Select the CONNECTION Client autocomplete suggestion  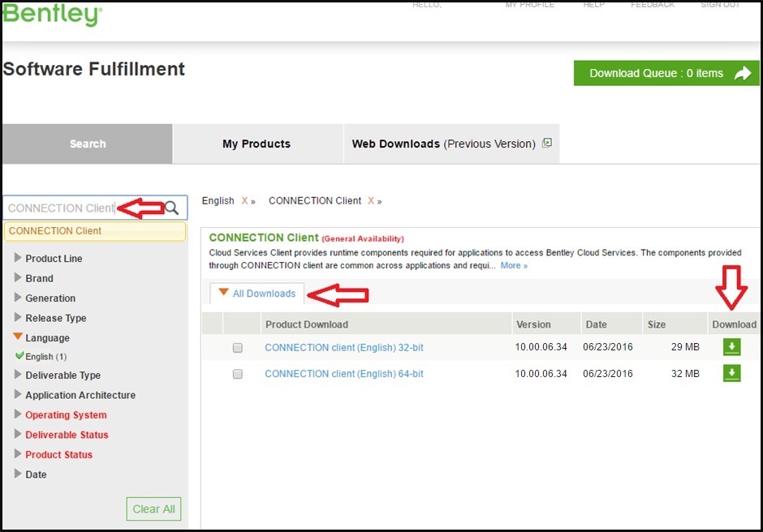coord(95,231)
